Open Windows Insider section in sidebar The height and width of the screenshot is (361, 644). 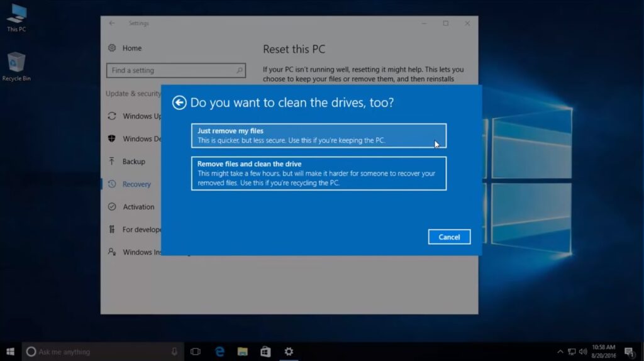point(142,252)
